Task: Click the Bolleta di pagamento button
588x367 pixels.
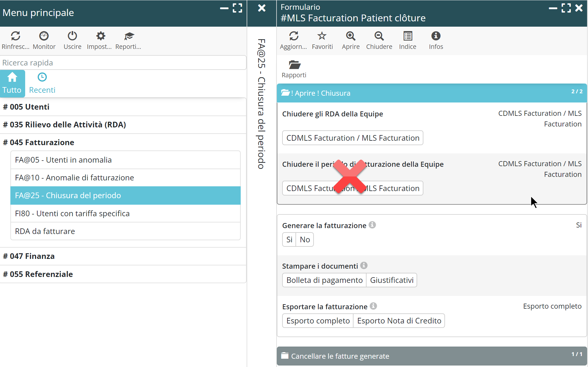Action: click(324, 280)
